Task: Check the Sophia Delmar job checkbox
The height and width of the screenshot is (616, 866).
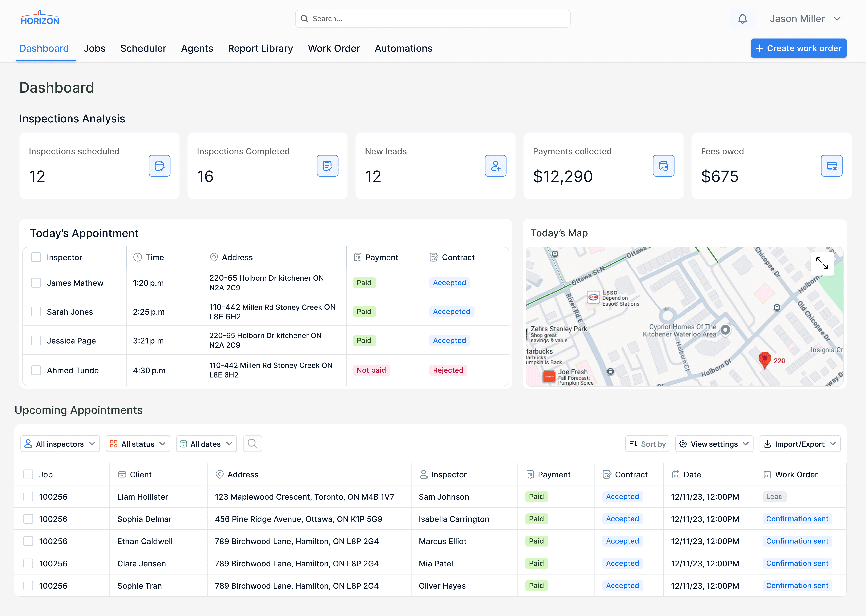Action: (28, 519)
